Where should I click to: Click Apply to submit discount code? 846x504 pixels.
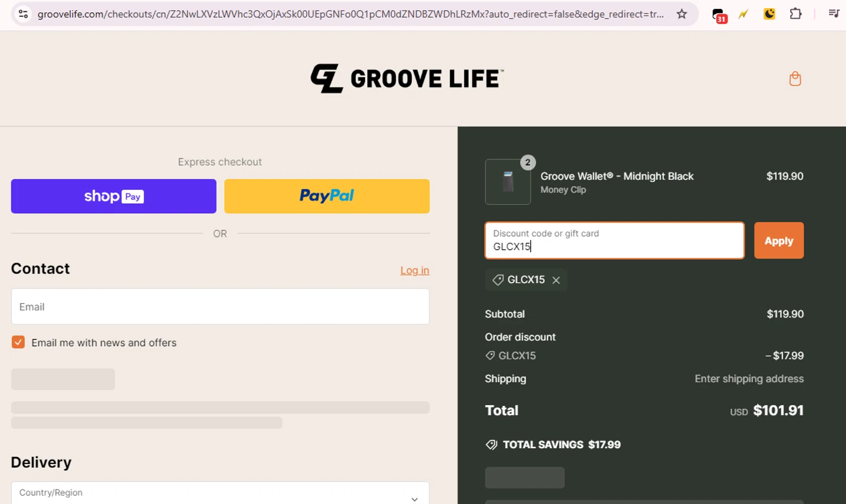point(779,241)
